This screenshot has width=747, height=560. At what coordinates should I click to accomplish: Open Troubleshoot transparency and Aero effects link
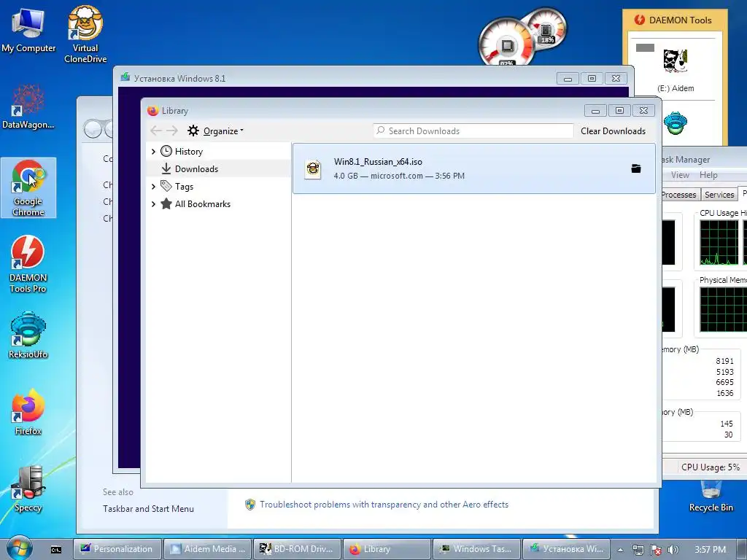click(x=384, y=505)
